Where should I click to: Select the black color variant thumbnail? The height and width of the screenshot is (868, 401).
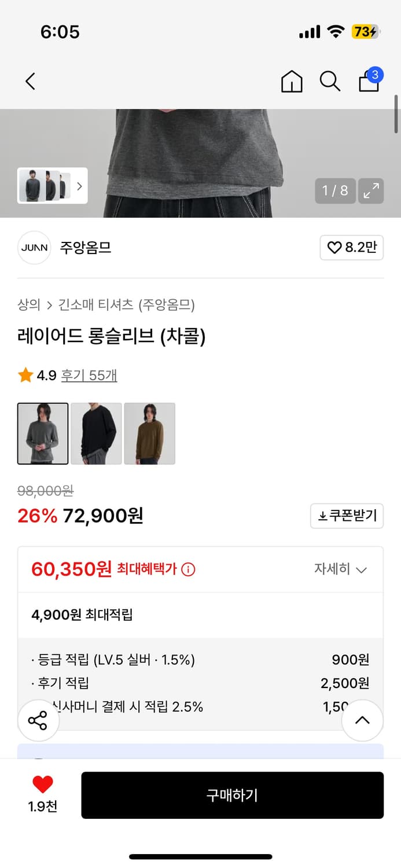pyautogui.click(x=96, y=433)
